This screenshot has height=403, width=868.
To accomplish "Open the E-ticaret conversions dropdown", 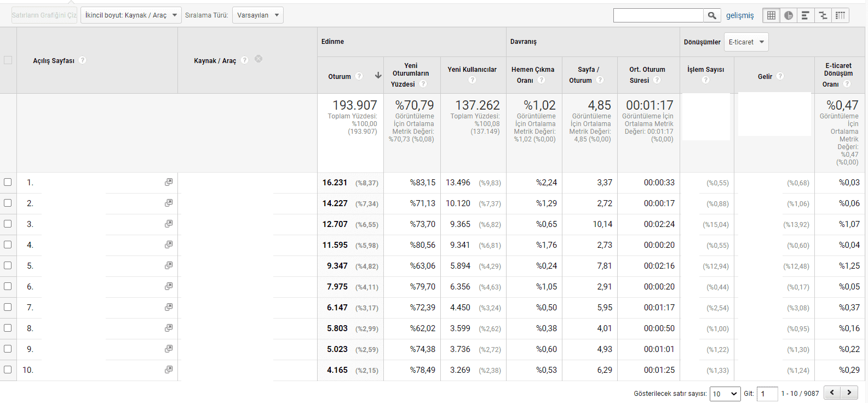I will pos(746,42).
